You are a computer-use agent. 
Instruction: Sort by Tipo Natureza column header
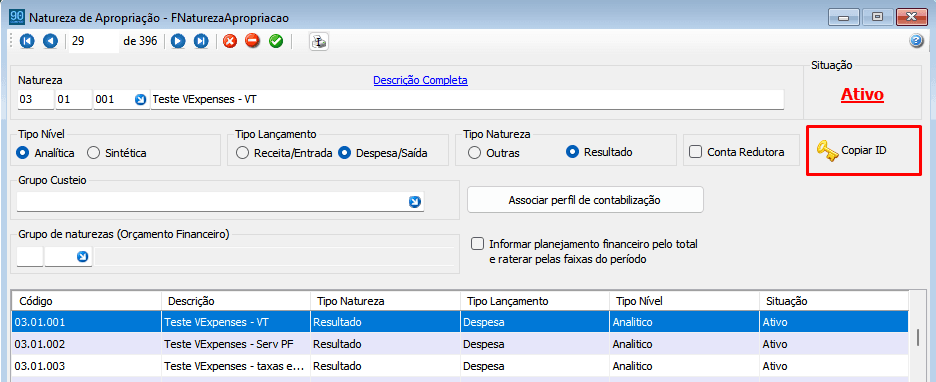(386, 301)
